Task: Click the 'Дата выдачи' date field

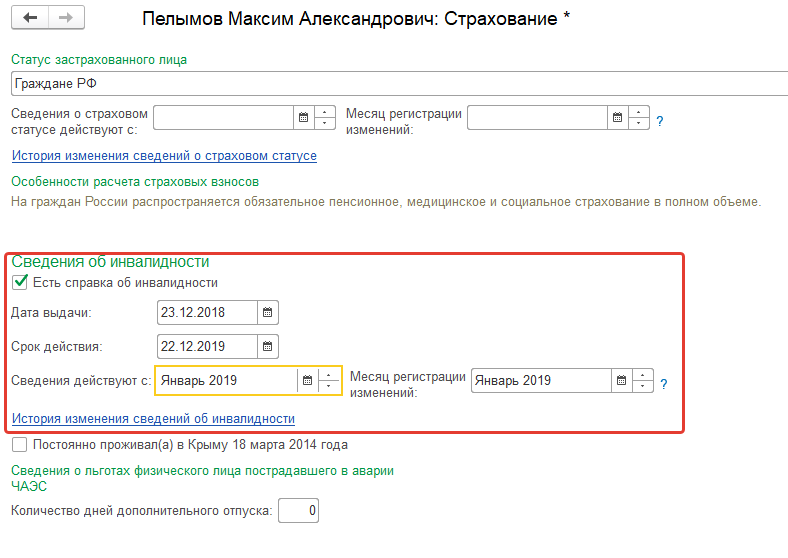Action: click(207, 313)
